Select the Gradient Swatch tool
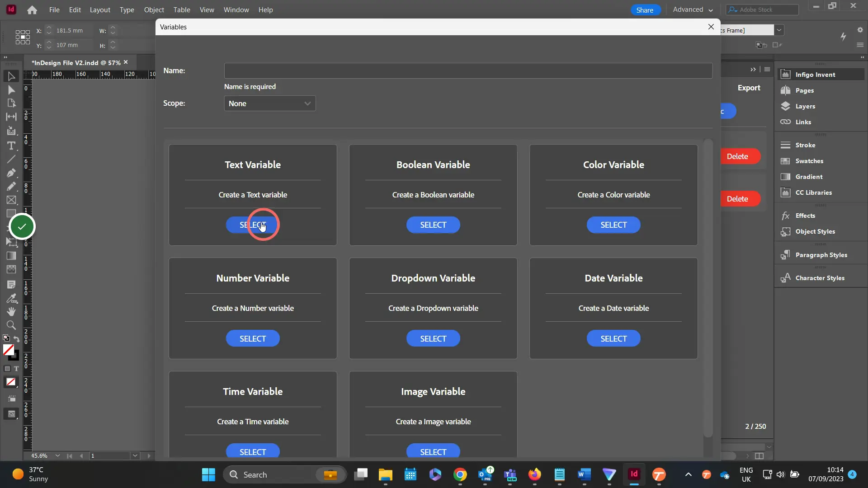 [x=11, y=256]
